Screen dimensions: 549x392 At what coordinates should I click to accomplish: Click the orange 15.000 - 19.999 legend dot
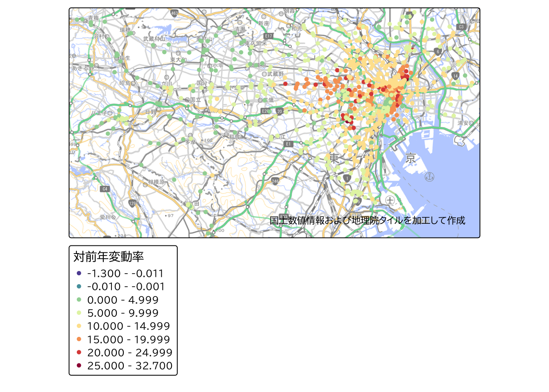click(79, 339)
